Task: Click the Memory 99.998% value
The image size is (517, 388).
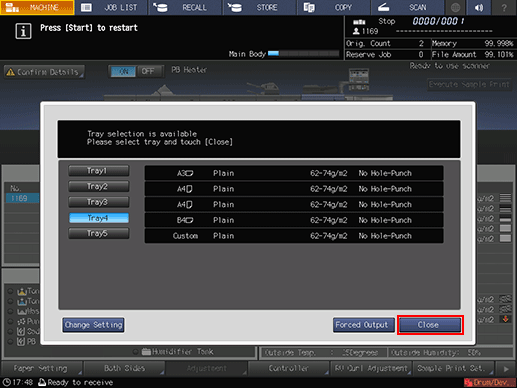Action: [499, 43]
